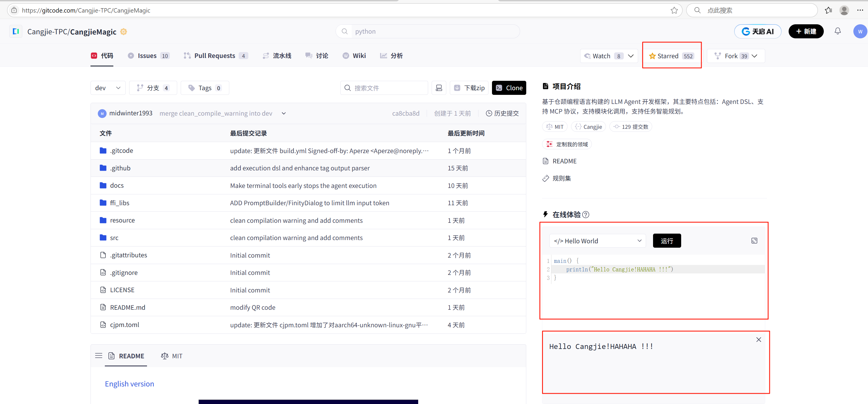Expand the Fork dropdown arrow
Screen dimensions: 868x404
pos(754,56)
